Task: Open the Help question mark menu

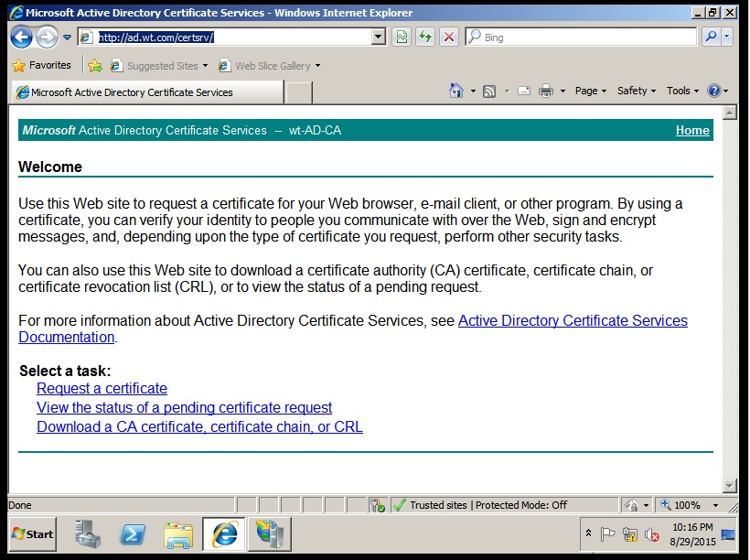Action: 717,91
